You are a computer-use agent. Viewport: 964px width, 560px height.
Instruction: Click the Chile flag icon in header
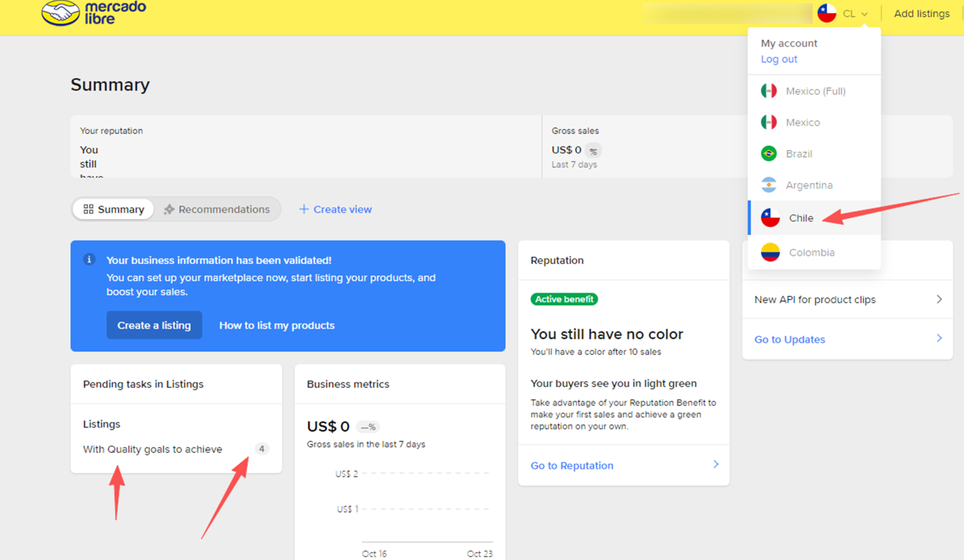826,14
